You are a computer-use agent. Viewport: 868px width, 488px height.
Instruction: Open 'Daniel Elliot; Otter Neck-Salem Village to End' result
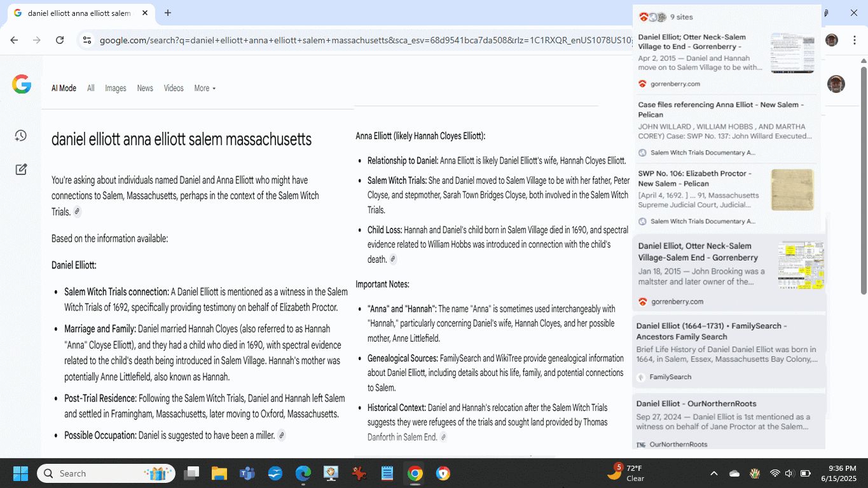click(692, 42)
